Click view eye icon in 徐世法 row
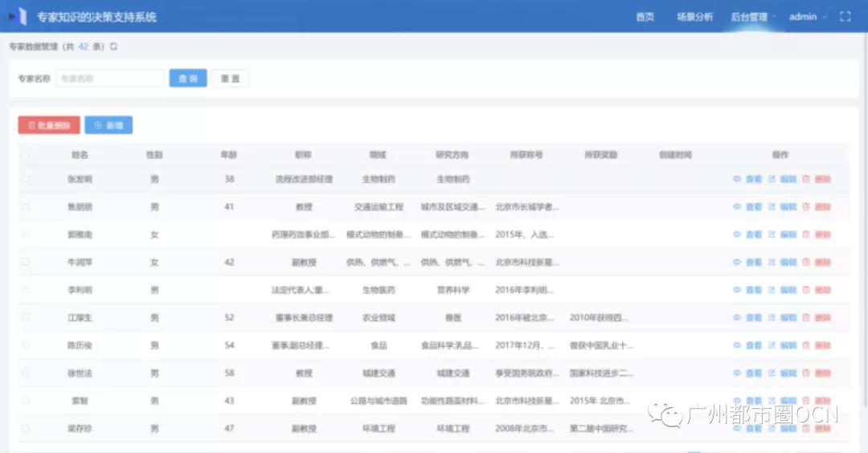This screenshot has width=868, height=453. [736, 373]
